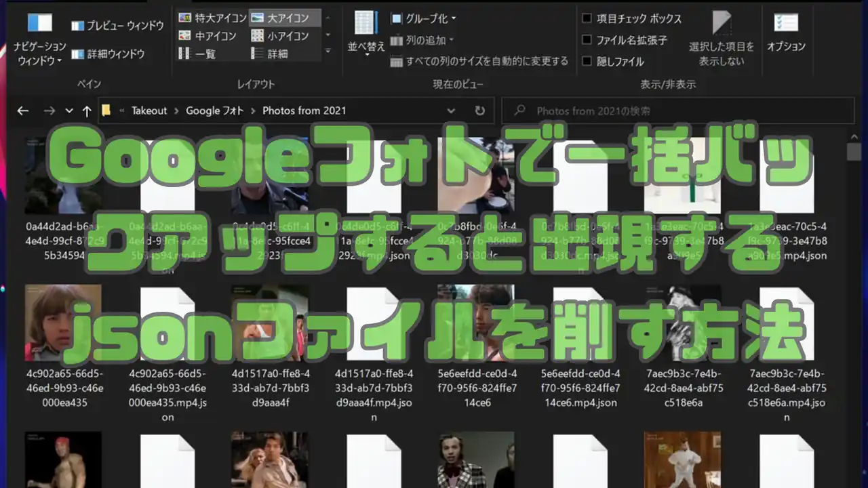Viewport: 868px width, 488px height.
Task: Open the ナビゲーション ウィンドウ pane menu
Action: pyautogui.click(x=40, y=39)
